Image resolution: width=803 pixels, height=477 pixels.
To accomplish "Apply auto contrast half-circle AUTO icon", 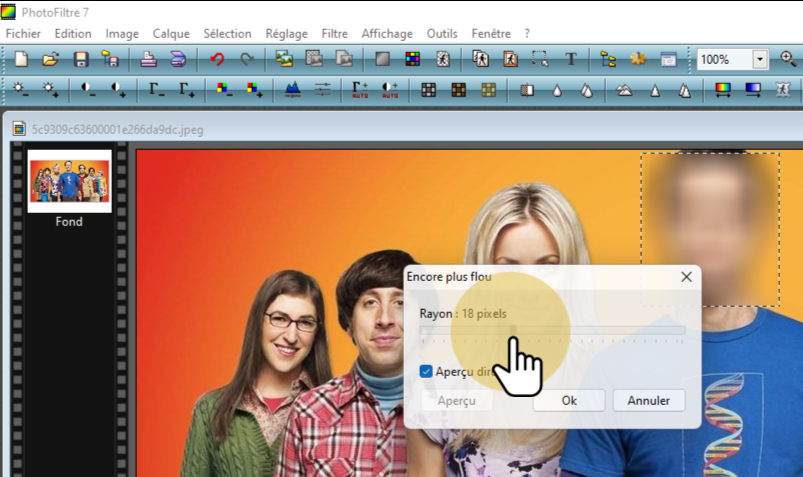I will (390, 90).
